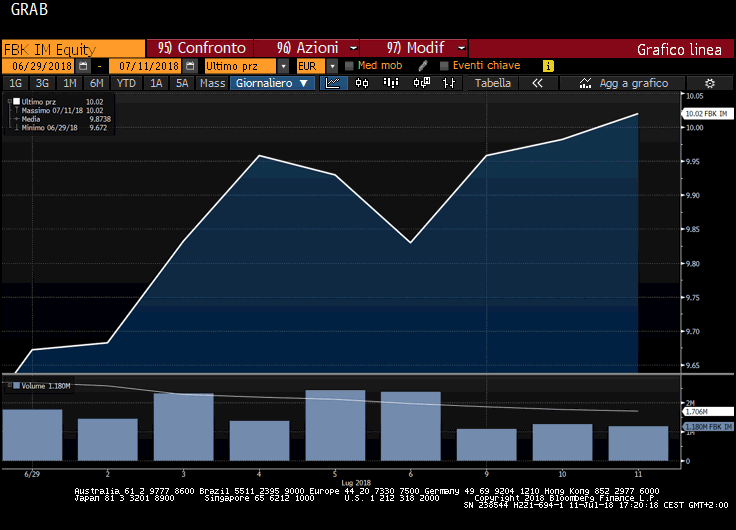The width and height of the screenshot is (736, 530).
Task: Click the FBK IM Equity ticker field
Action: (72, 48)
